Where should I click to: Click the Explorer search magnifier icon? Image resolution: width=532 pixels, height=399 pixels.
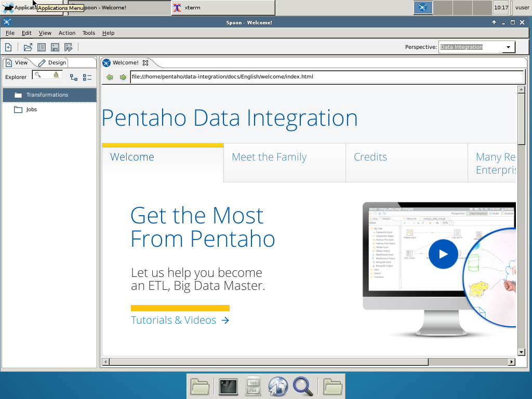click(37, 75)
